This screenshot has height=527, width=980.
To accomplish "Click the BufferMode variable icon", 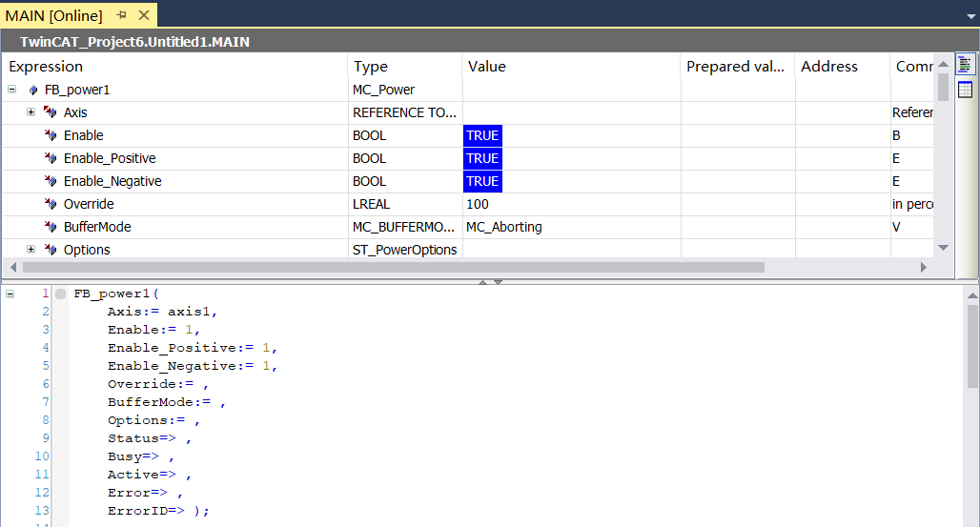I will click(51, 227).
